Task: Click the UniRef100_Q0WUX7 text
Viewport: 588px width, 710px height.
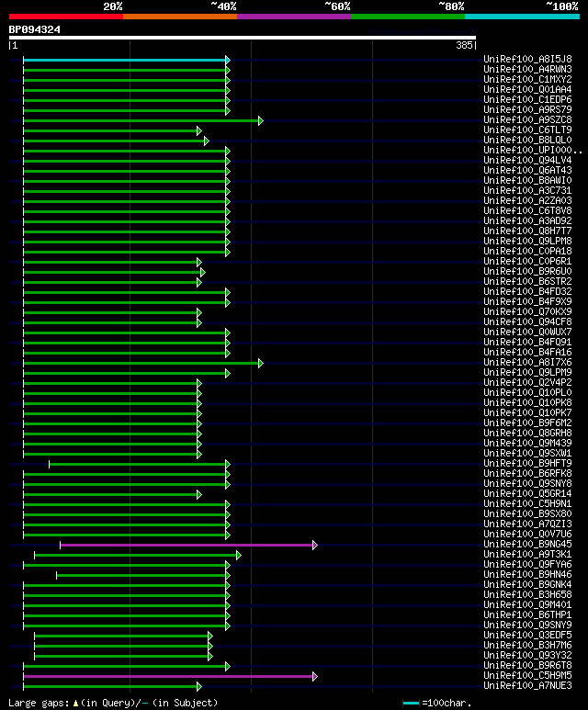Action: [527, 332]
